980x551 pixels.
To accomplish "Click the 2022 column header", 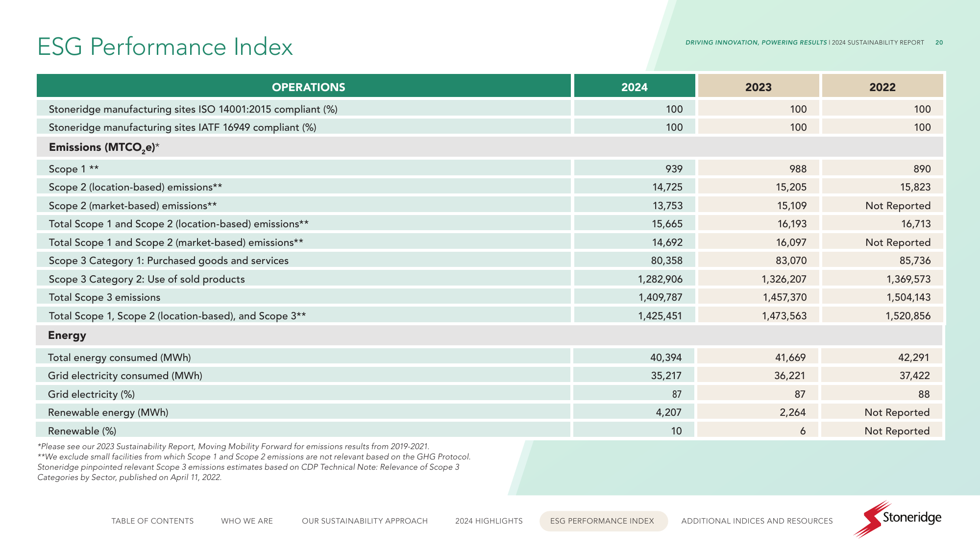I will [x=882, y=86].
